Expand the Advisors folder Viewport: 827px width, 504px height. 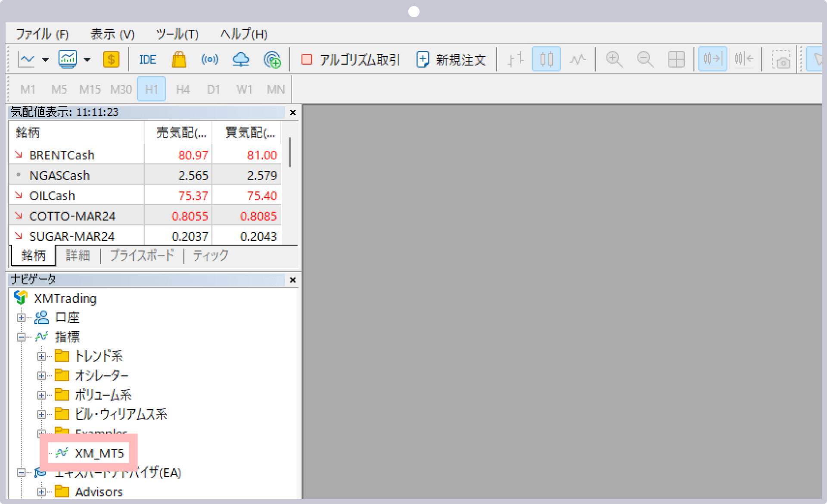point(41,492)
